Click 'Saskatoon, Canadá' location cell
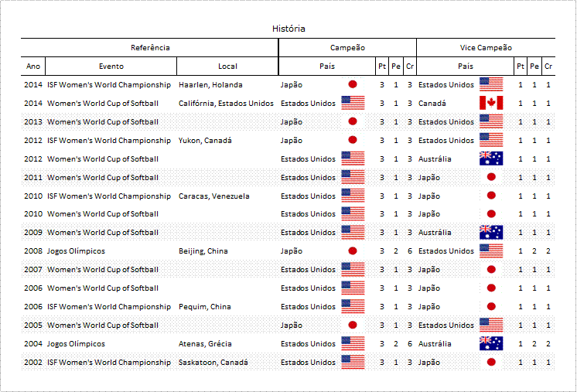The image size is (577, 392). 213,362
